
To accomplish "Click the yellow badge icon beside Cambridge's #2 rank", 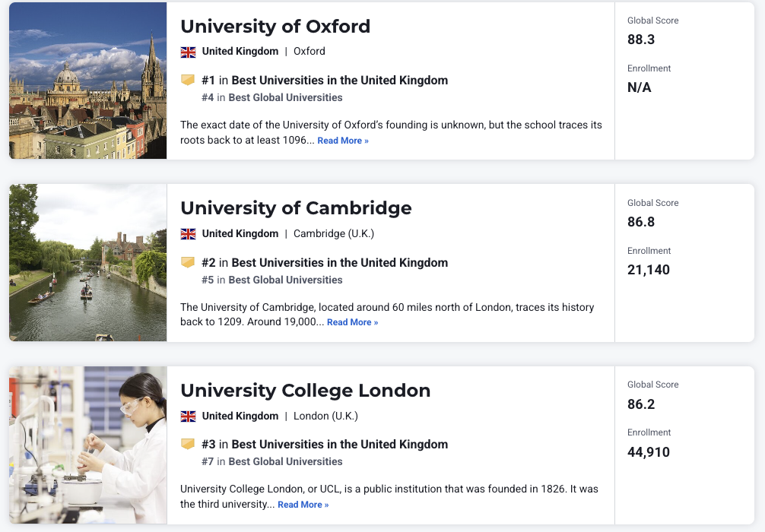I will 188,262.
